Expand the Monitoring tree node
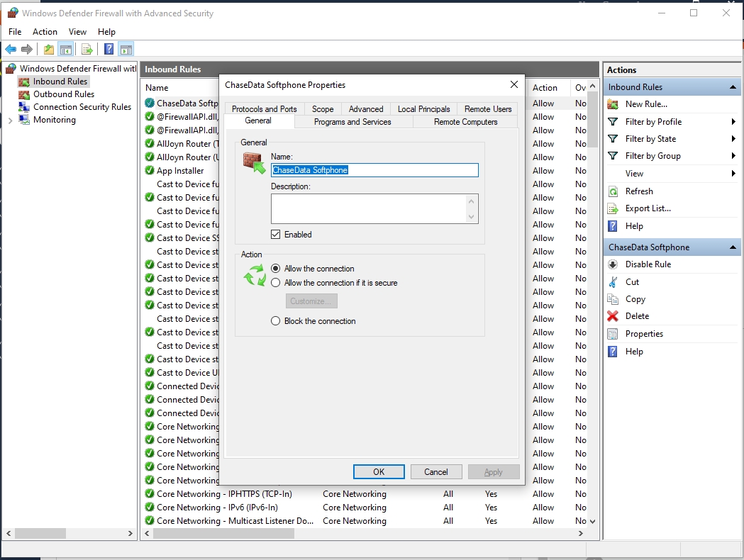744x560 pixels. coord(10,121)
